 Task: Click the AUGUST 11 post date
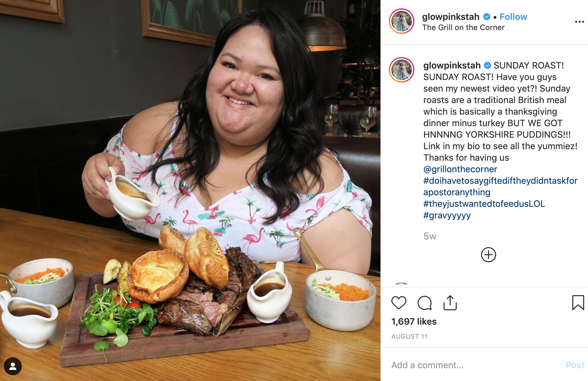pos(409,336)
